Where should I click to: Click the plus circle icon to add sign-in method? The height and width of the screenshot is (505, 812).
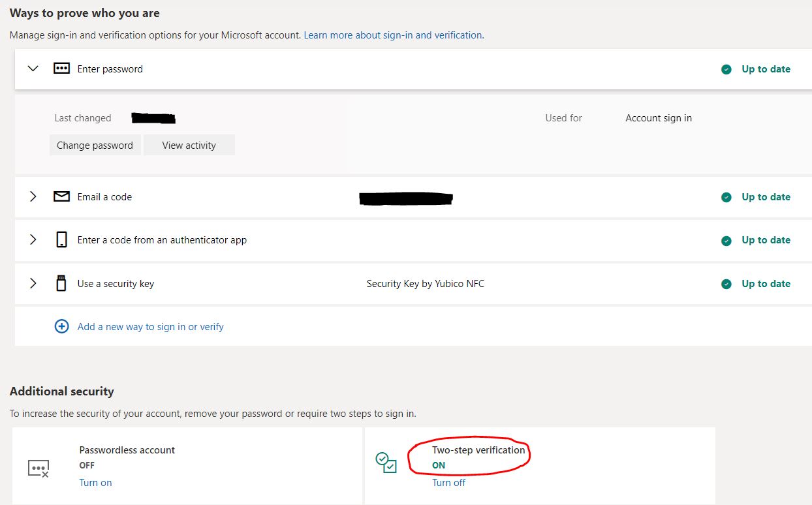(x=61, y=326)
